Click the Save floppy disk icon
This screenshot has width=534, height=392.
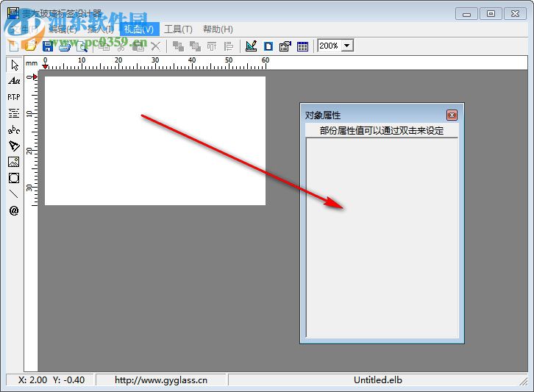(48, 46)
